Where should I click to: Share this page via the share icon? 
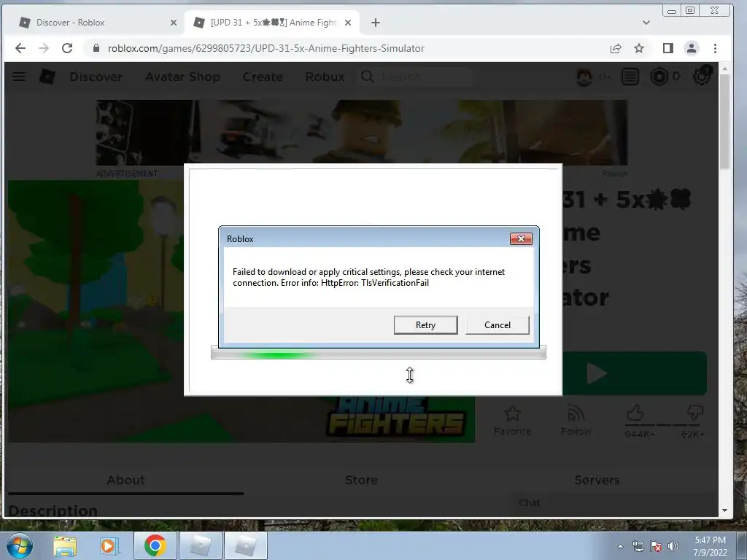point(616,48)
